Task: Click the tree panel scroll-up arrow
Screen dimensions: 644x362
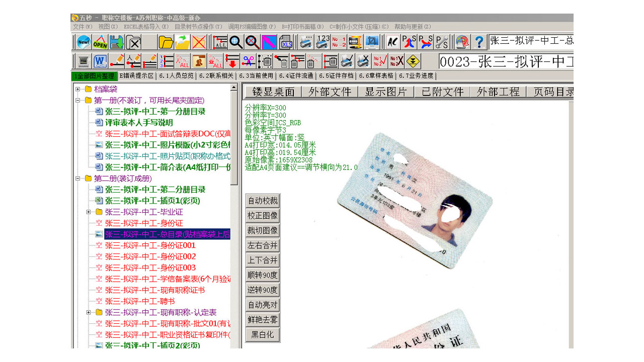Action: pos(234,87)
